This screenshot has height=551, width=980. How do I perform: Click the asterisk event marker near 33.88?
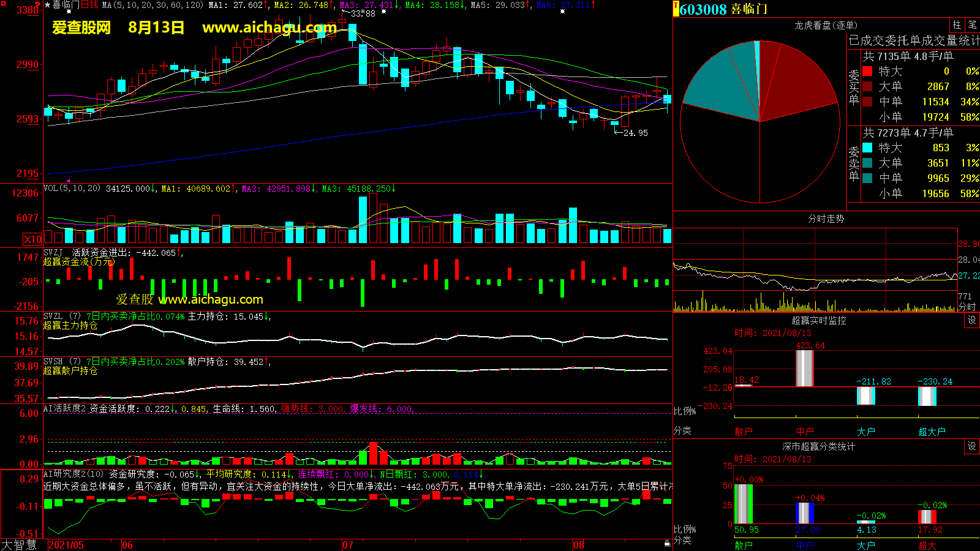(383, 12)
